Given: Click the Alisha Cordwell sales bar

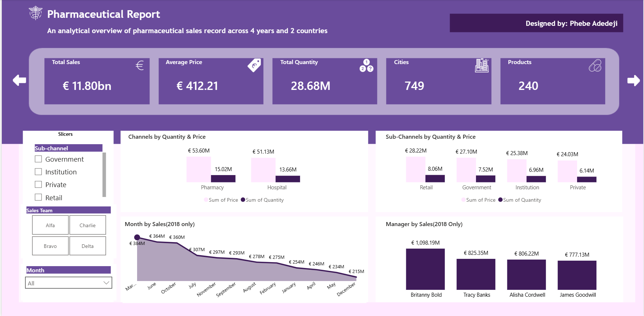Looking at the screenshot, I should [x=527, y=274].
